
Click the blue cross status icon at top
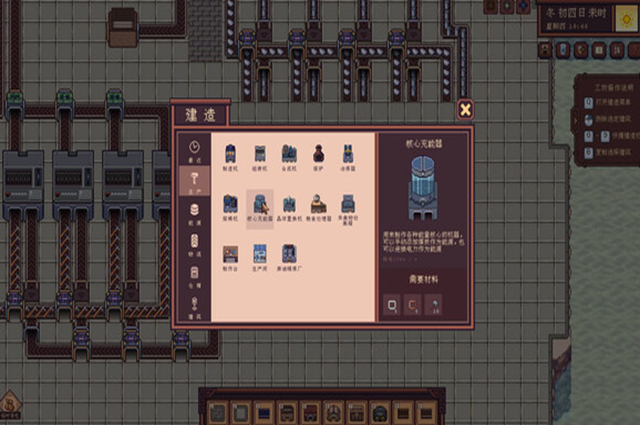click(524, 7)
